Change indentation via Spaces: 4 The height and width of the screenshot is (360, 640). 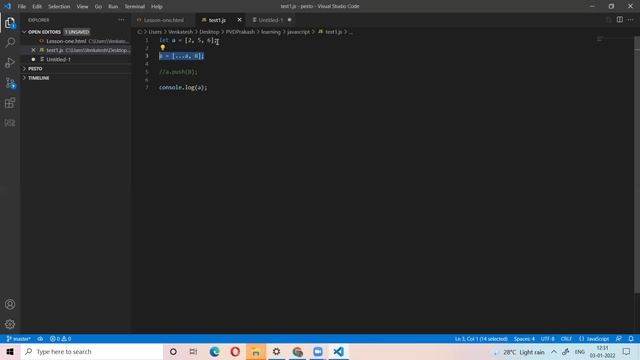coord(524,339)
